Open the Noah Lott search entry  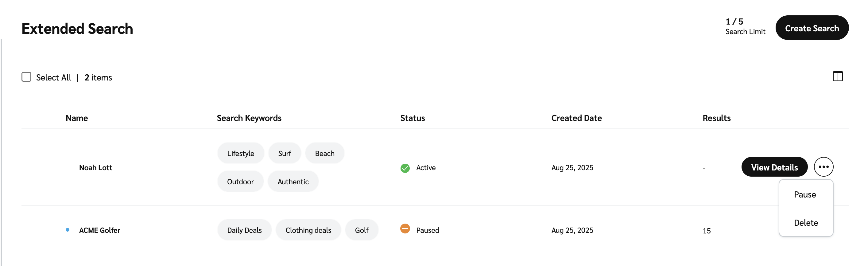click(95, 168)
